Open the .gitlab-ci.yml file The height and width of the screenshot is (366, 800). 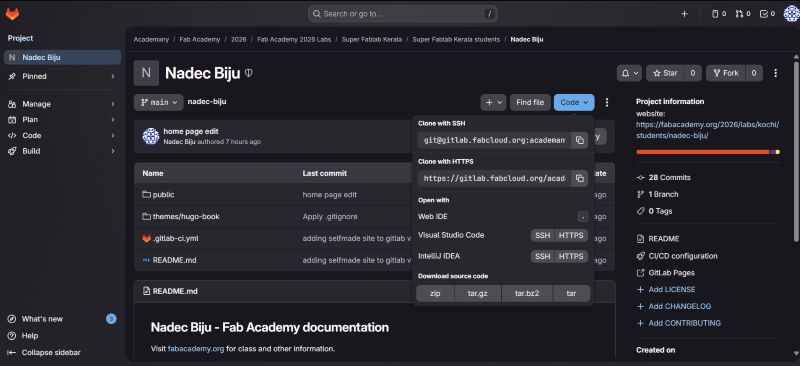coord(176,238)
